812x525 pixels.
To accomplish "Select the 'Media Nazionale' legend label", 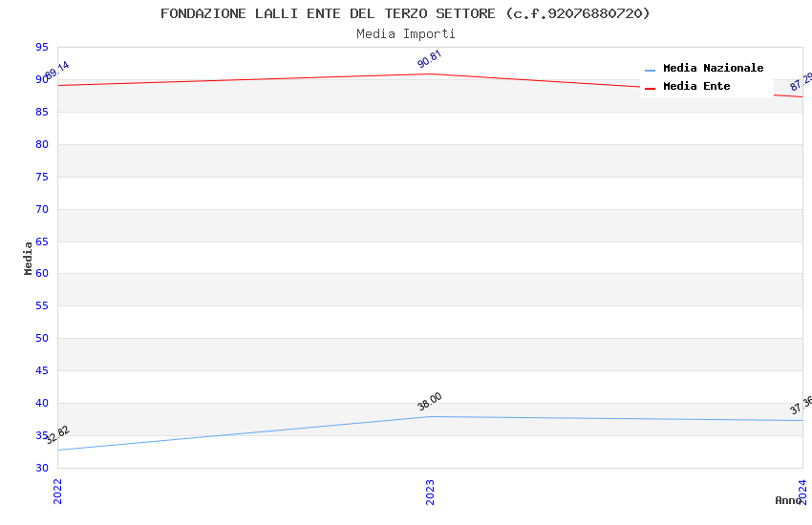I will (x=713, y=68).
